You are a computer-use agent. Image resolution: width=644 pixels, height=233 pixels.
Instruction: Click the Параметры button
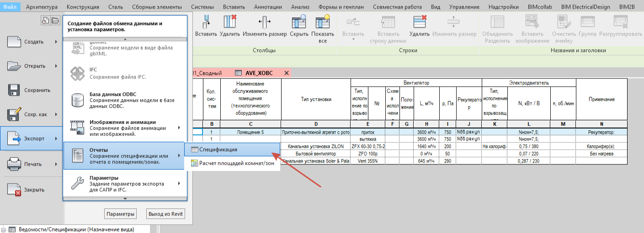(120, 214)
